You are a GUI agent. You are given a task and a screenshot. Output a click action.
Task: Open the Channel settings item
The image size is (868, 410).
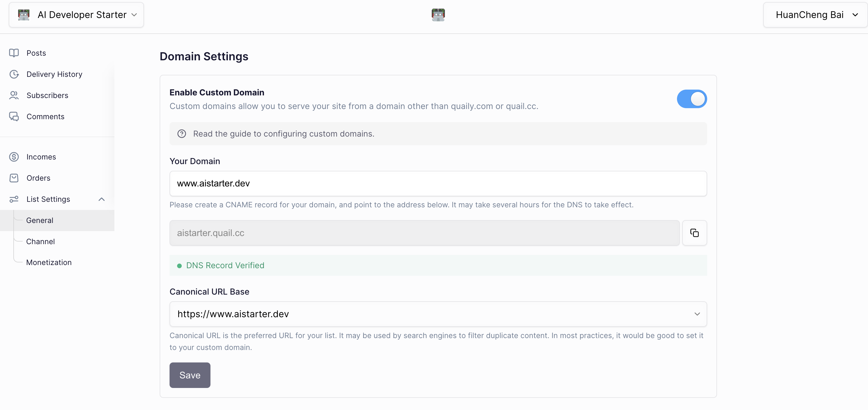click(x=40, y=241)
